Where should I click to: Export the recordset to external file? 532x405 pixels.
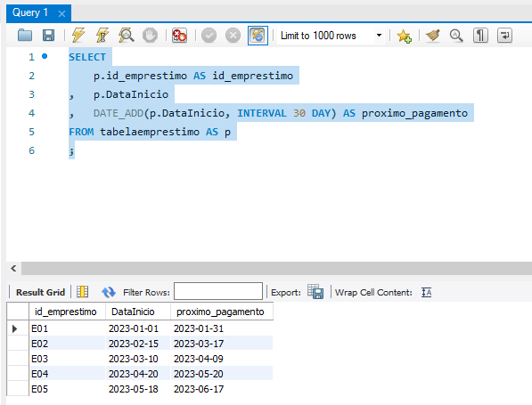click(315, 291)
